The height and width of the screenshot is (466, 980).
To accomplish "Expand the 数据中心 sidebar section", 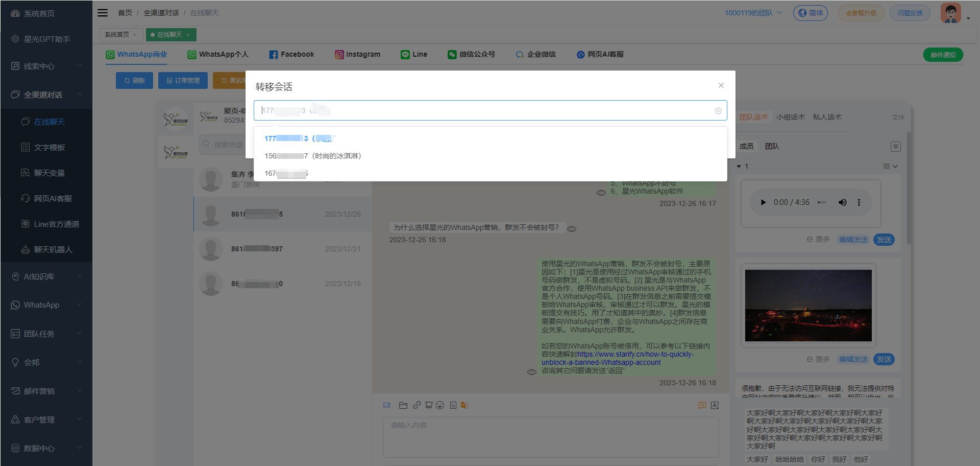I will click(46, 448).
